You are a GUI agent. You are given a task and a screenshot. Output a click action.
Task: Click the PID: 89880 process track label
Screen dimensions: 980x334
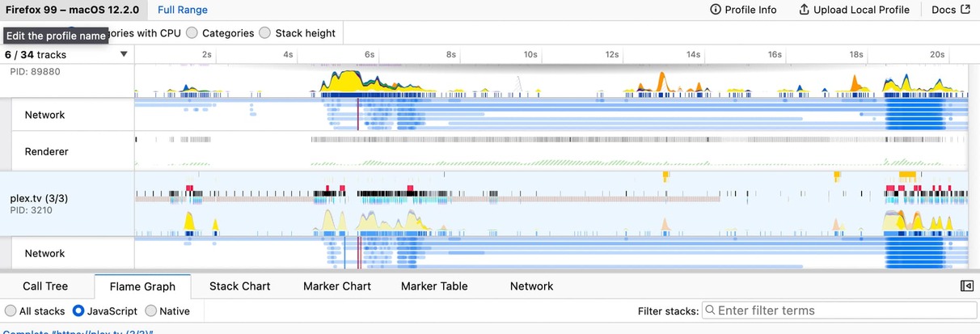coord(35,71)
